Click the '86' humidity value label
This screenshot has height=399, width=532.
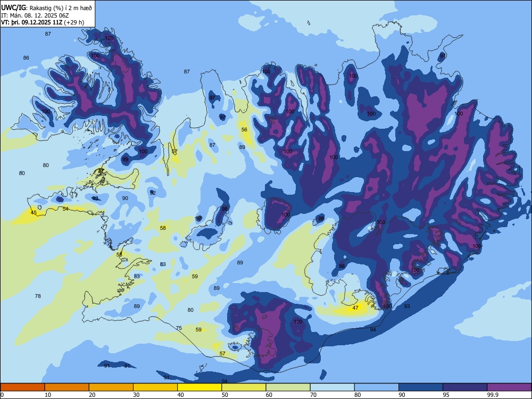click(26, 57)
